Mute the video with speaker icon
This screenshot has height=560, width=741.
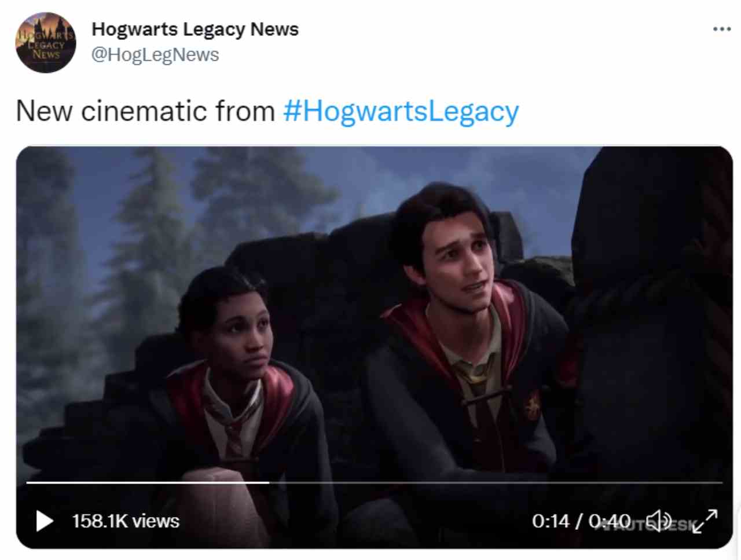point(659,521)
